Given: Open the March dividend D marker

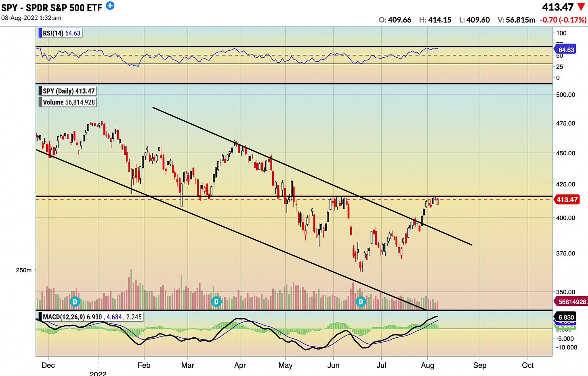Looking at the screenshot, I should pyautogui.click(x=216, y=301).
